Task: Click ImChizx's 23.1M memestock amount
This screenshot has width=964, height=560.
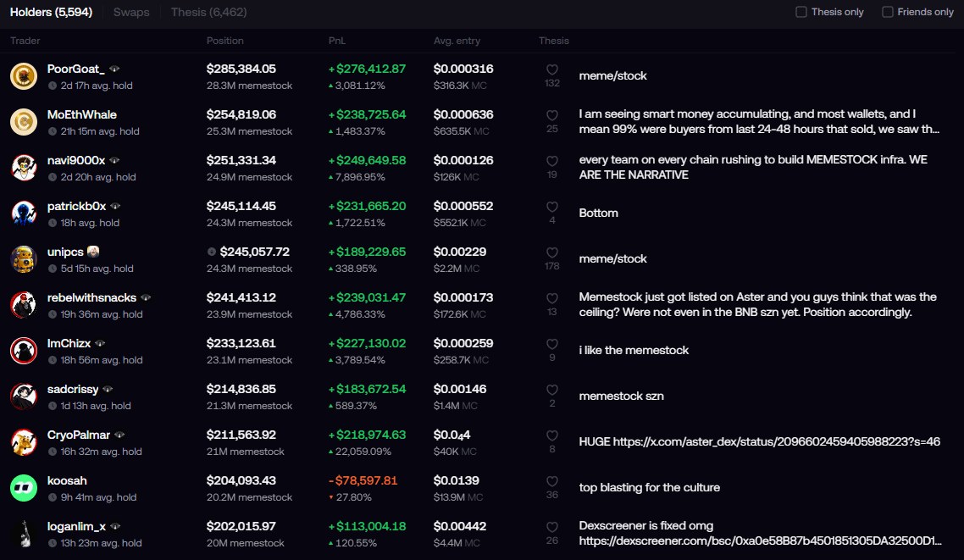Action: point(250,360)
